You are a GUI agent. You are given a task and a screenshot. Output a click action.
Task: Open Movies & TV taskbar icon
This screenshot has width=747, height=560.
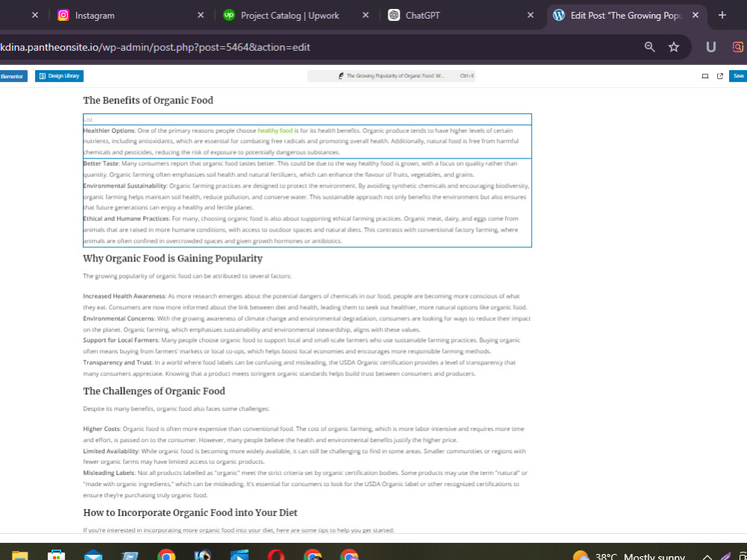240,556
